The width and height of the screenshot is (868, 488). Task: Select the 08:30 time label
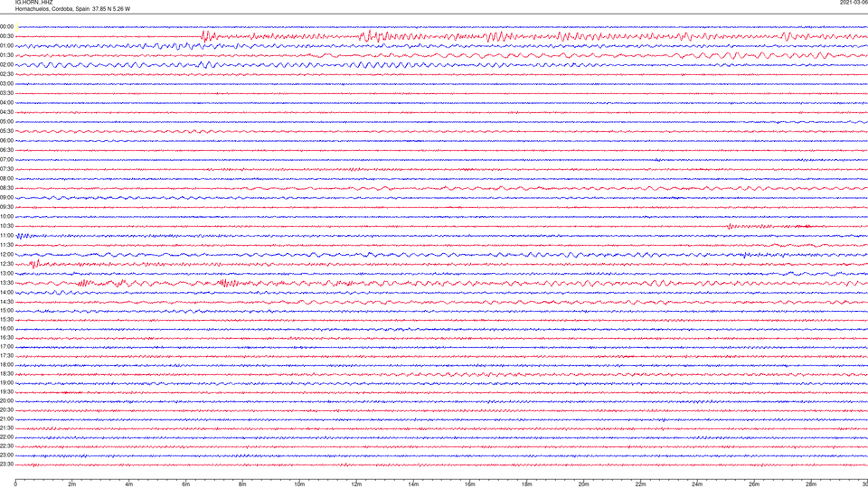6,188
